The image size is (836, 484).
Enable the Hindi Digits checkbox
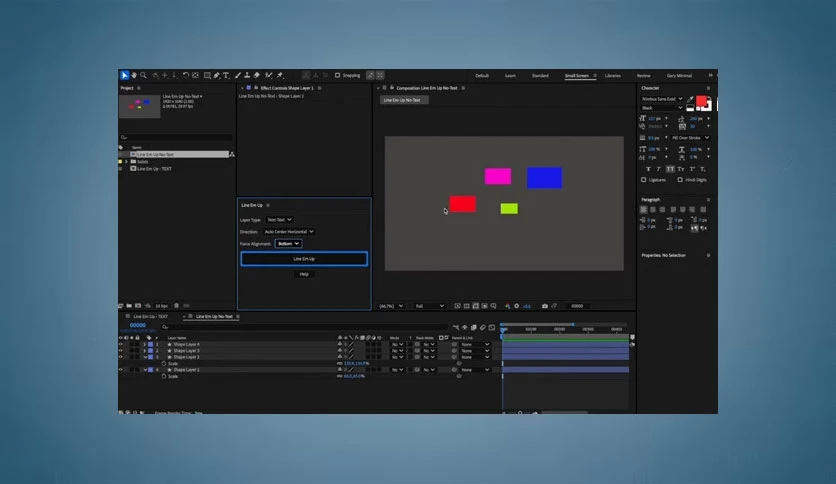click(x=680, y=180)
